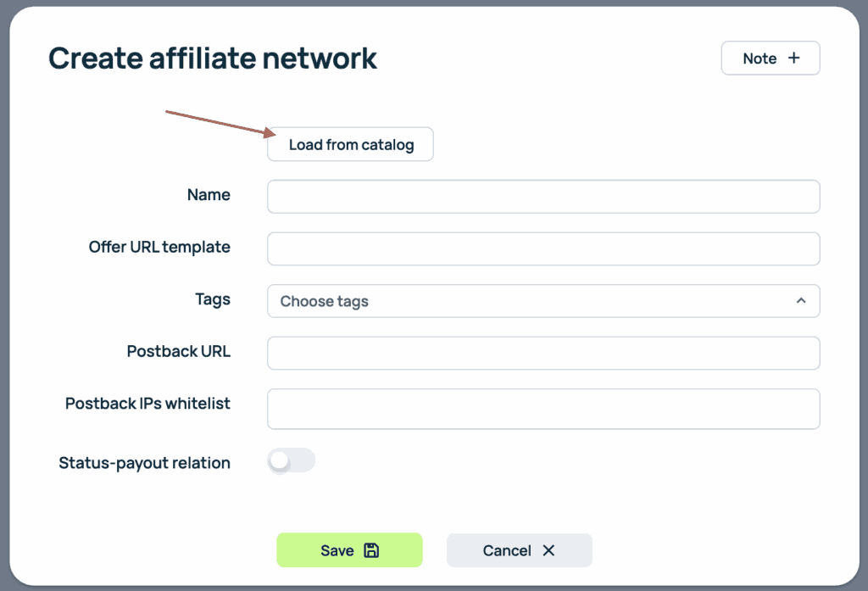Viewport: 868px width, 591px height.
Task: Click into the Offer URL template field
Action: click(543, 249)
